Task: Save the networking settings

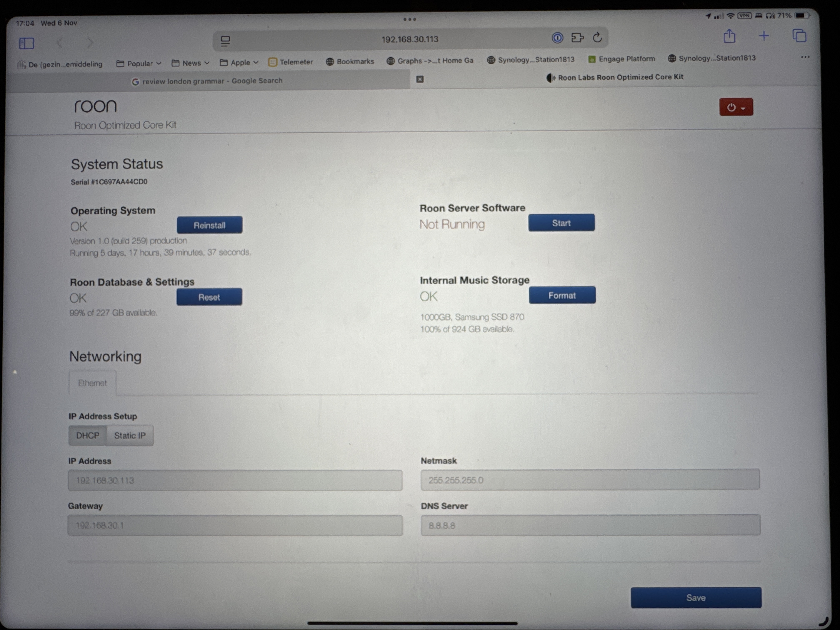Action: [x=696, y=598]
